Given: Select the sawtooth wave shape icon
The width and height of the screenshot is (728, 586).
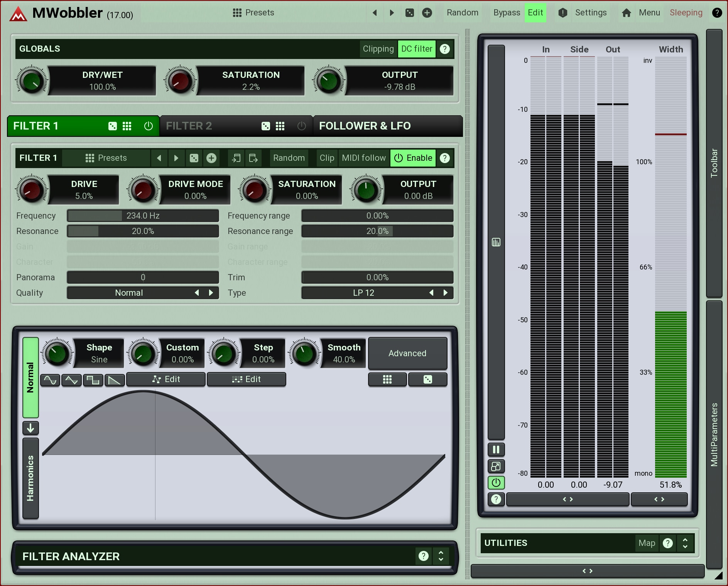Looking at the screenshot, I should (x=115, y=380).
